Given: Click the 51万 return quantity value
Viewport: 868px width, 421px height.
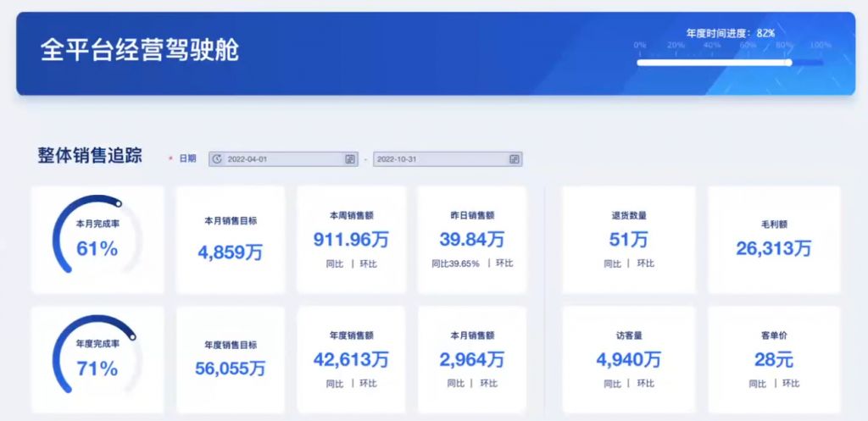Looking at the screenshot, I should pyautogui.click(x=628, y=240).
